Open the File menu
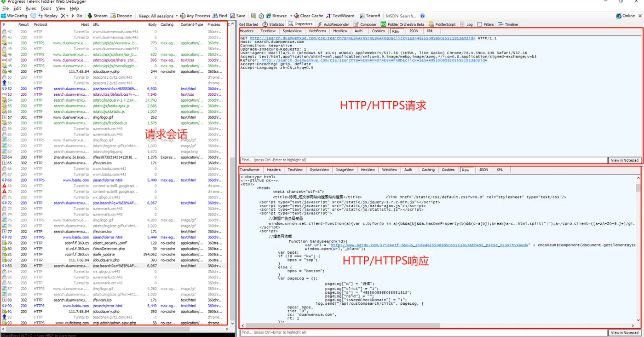Viewport: 644px width, 337px height. (6, 8)
